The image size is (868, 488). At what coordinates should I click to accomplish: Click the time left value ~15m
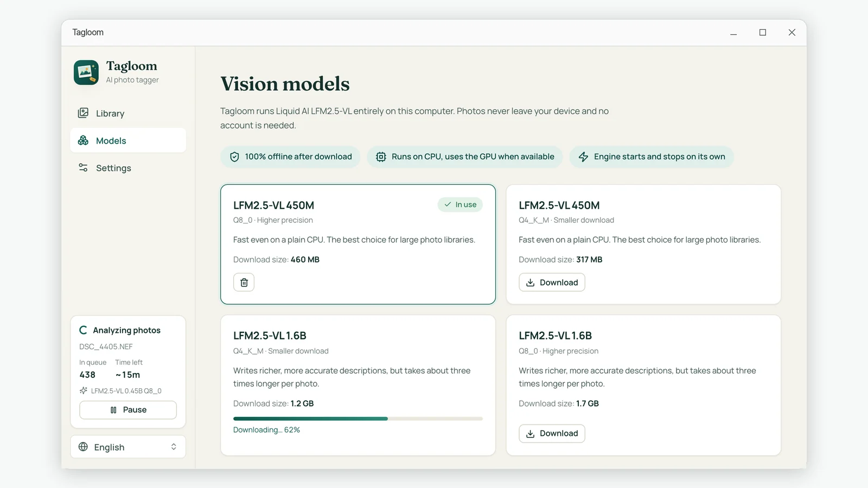tap(127, 375)
